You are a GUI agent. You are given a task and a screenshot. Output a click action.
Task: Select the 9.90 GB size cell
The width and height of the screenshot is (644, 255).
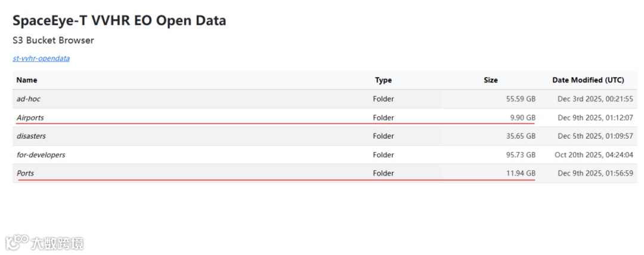tap(522, 118)
